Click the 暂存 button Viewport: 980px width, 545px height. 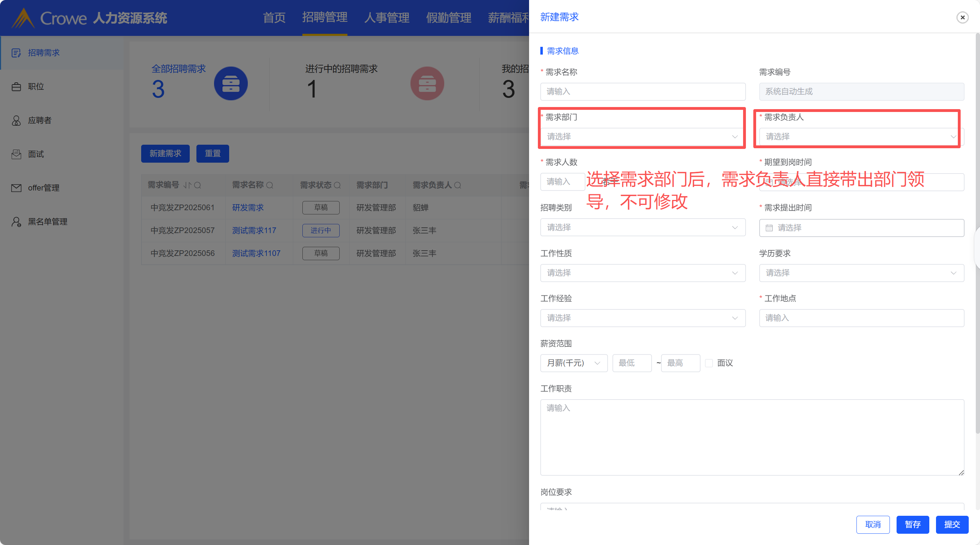912,525
